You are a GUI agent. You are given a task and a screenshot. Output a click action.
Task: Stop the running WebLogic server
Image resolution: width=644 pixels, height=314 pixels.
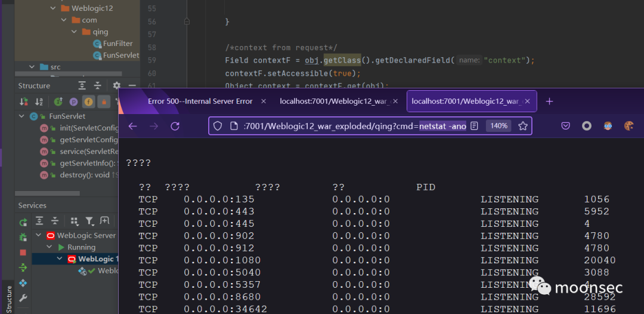click(x=23, y=253)
